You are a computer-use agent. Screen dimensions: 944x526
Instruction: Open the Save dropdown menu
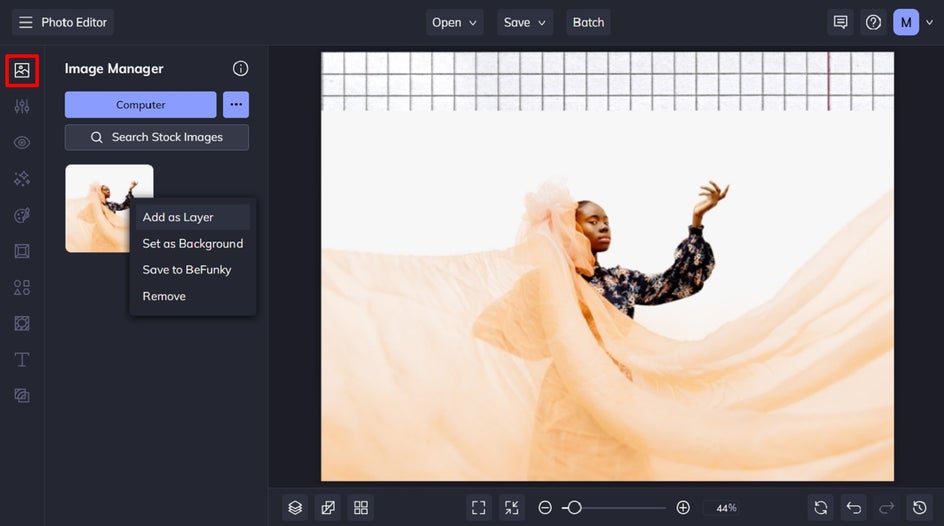525,22
